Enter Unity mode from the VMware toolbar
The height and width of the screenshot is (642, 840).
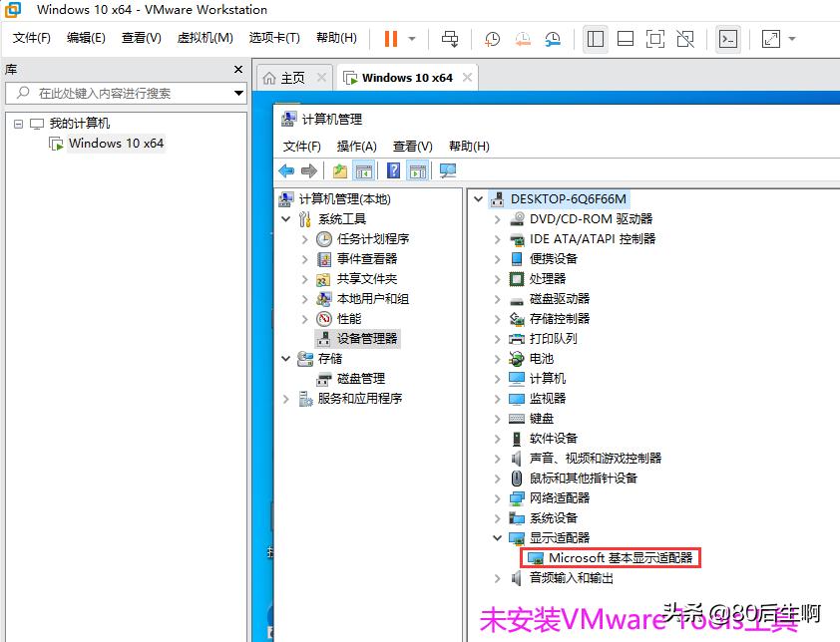(x=685, y=38)
